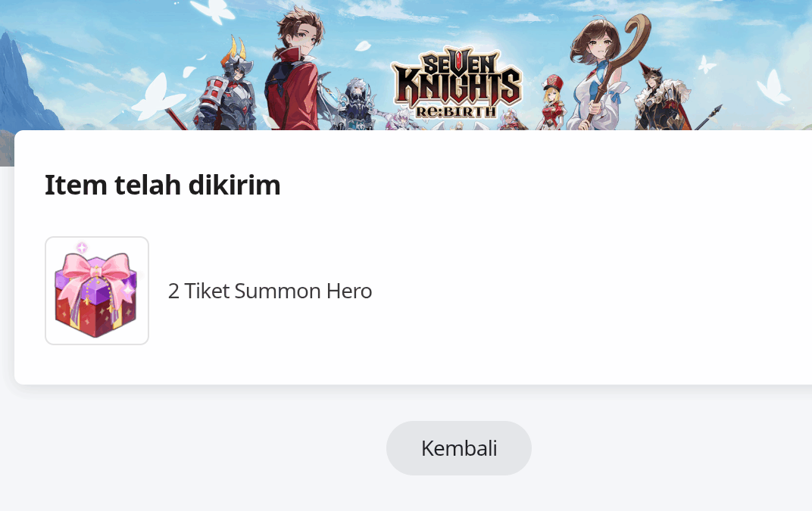Tap the sparkle above the gift box
The width and height of the screenshot is (812, 511).
coord(82,248)
